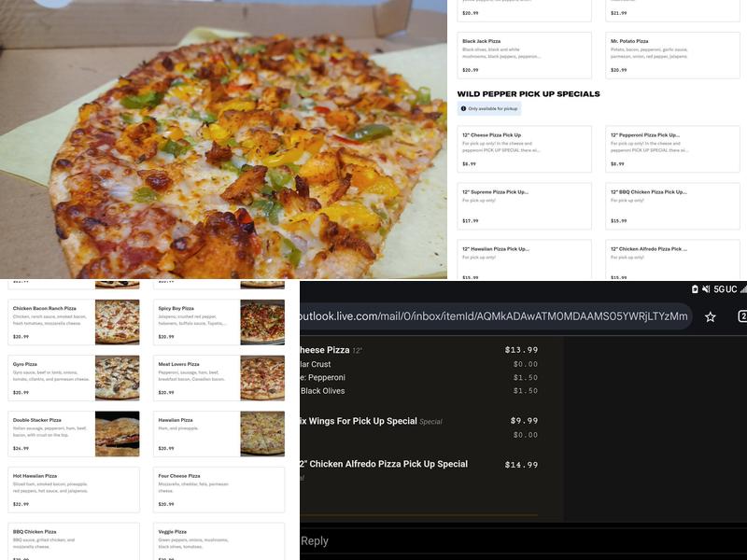Select the Veggie Pizza menu card

[x=219, y=541]
